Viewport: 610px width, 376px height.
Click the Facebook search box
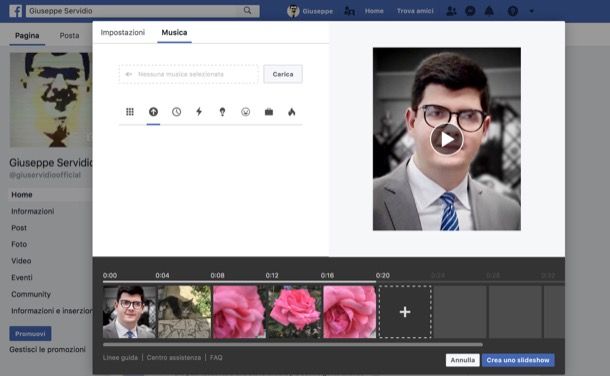[x=143, y=11]
